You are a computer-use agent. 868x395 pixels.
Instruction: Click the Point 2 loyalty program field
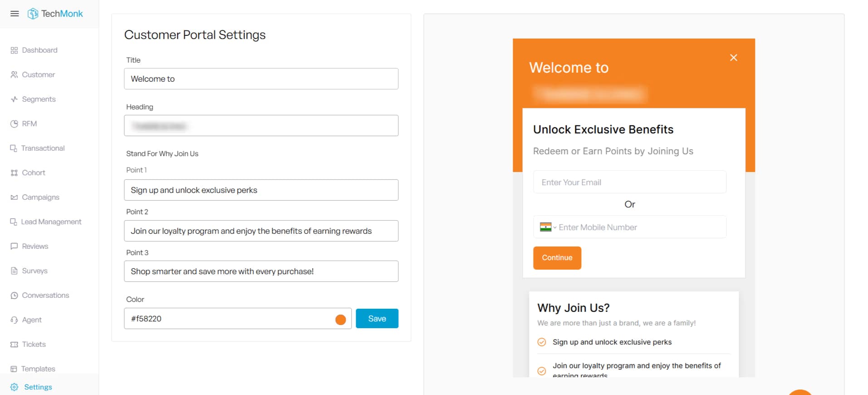261,231
